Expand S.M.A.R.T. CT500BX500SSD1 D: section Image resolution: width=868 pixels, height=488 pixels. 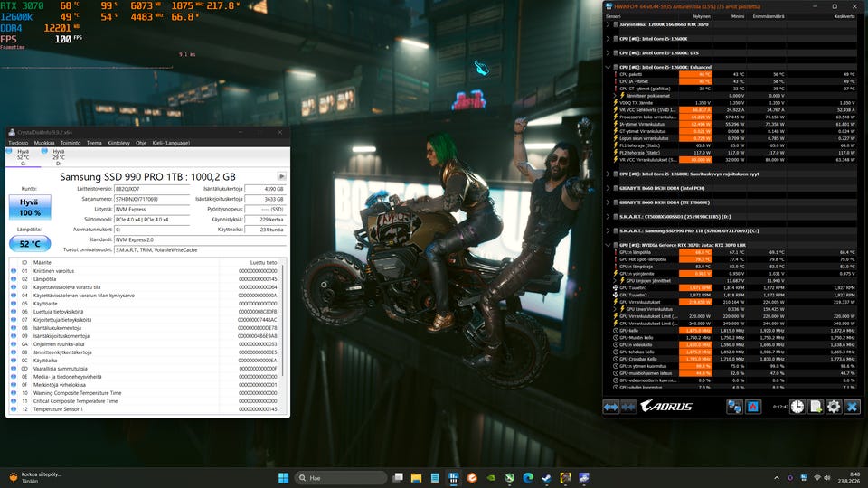[x=609, y=217]
